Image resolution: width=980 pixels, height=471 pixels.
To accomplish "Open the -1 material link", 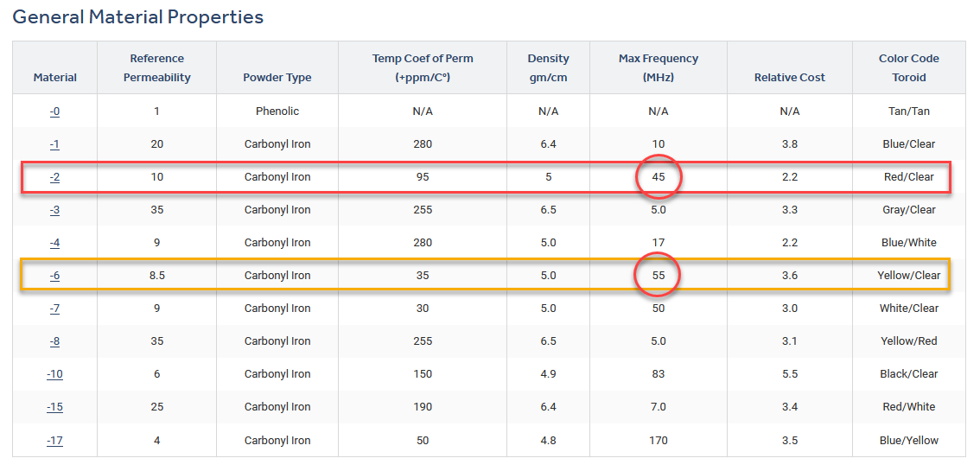I will [x=54, y=144].
